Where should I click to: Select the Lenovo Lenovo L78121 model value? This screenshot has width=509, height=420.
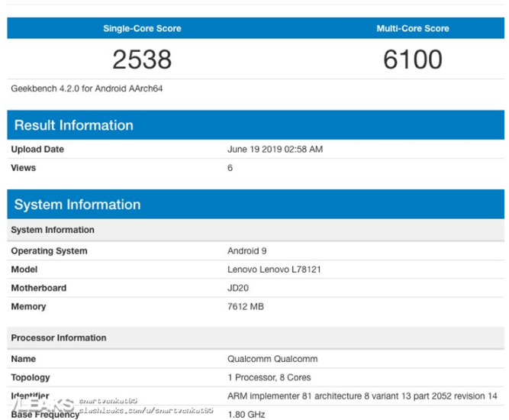tap(274, 270)
